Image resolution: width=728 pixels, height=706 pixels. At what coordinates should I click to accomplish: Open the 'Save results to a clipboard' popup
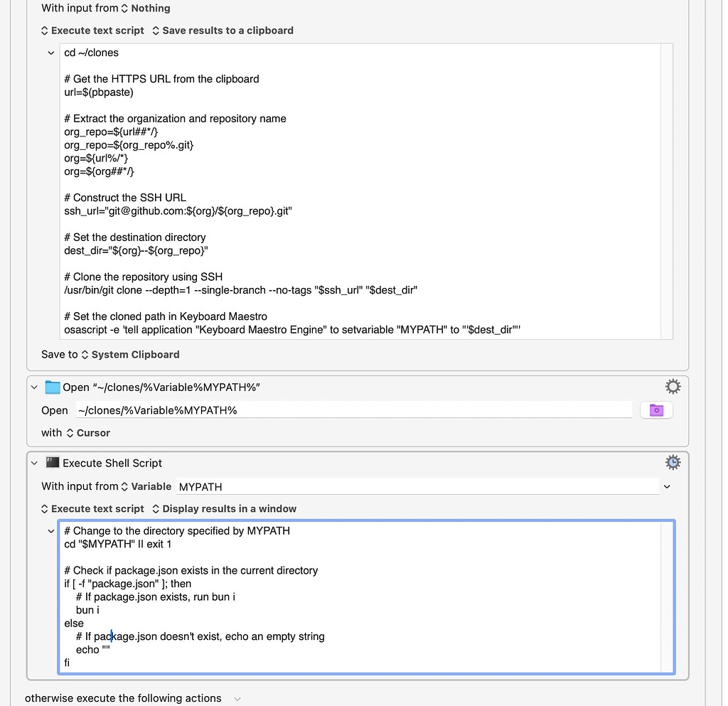[223, 31]
